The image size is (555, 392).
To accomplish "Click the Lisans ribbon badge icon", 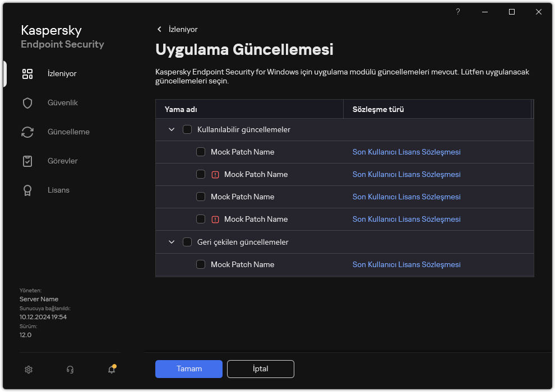I will click(27, 190).
